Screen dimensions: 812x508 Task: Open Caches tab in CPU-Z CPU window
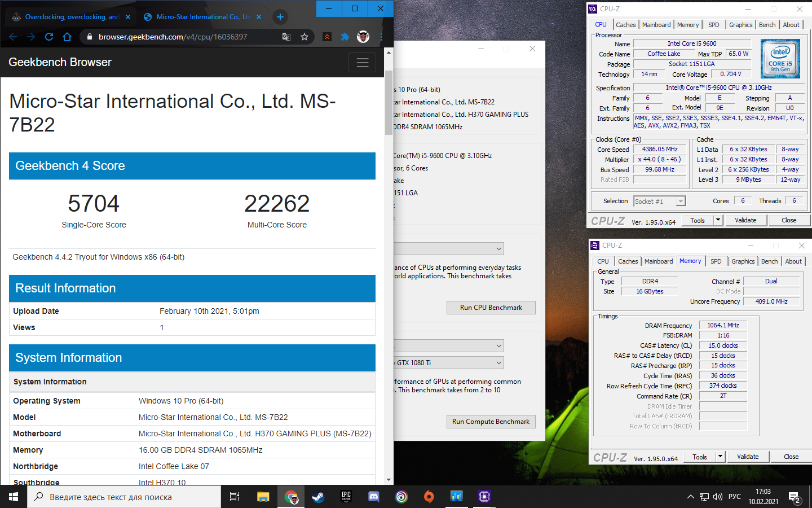click(625, 25)
